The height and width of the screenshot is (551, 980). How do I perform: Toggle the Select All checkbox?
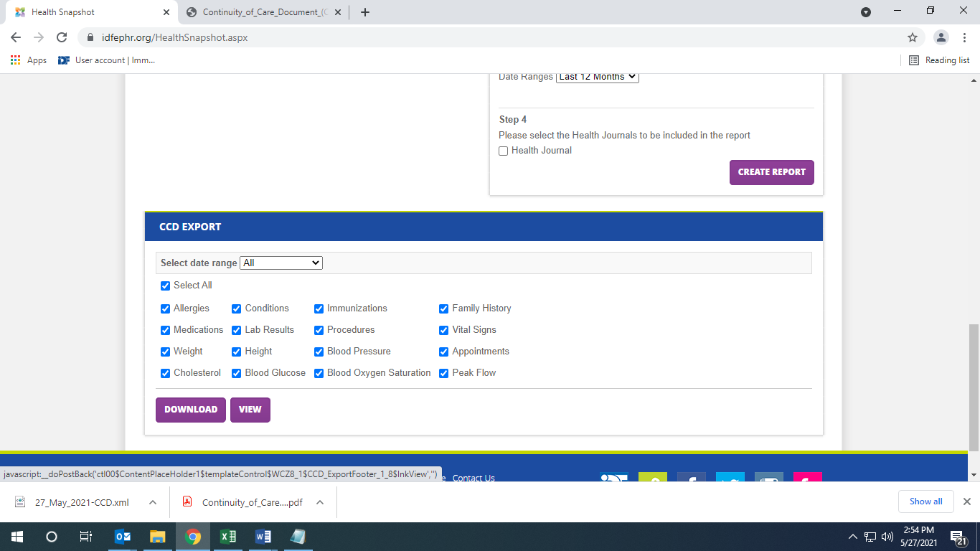[166, 286]
